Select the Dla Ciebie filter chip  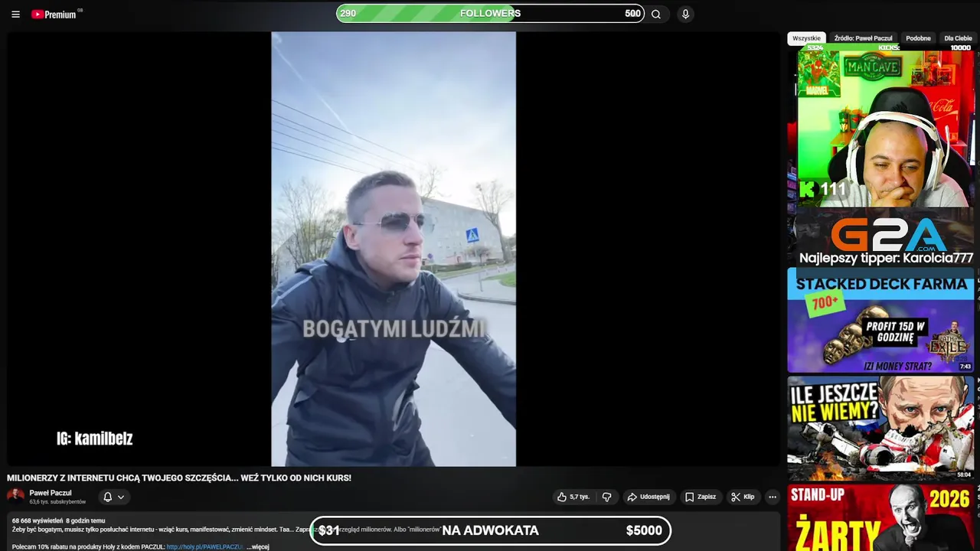click(x=958, y=38)
